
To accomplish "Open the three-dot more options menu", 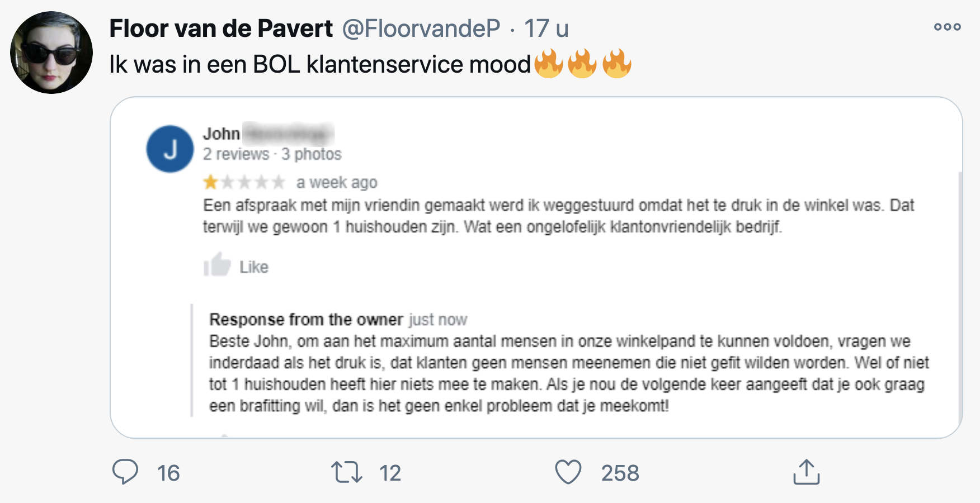I will [947, 27].
